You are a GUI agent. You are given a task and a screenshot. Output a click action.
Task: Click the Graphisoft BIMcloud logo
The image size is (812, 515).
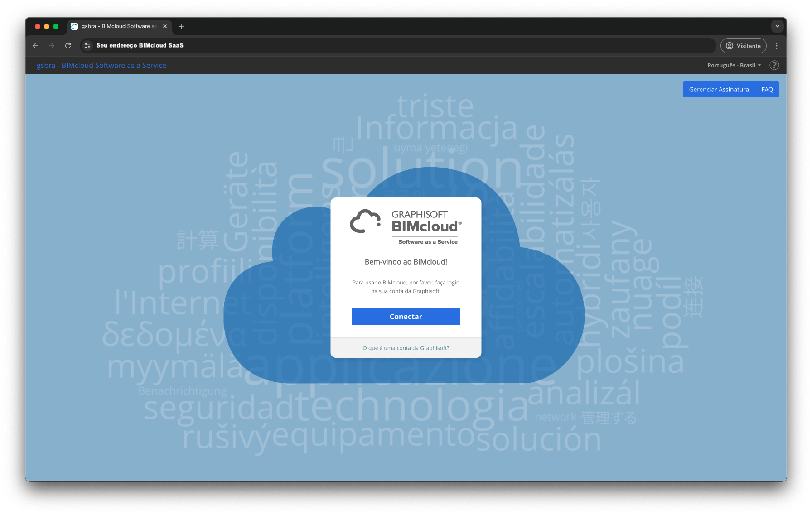(406, 226)
